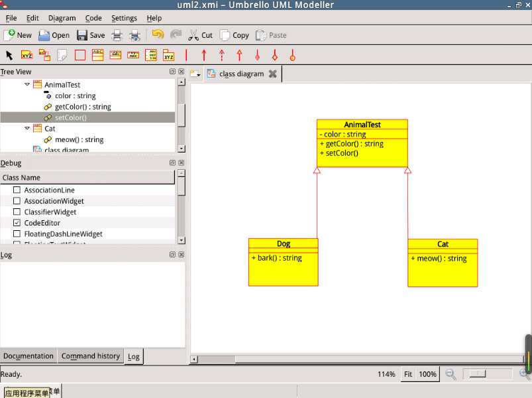Open the File menu

(x=11, y=18)
